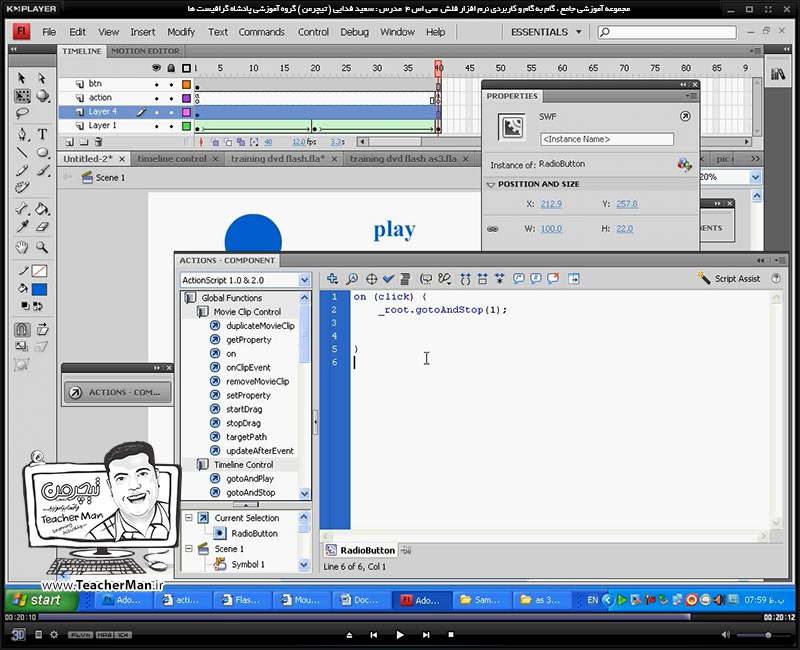The image size is (800, 650).
Task: Select the Zoom magnifier tool
Action: click(42, 247)
